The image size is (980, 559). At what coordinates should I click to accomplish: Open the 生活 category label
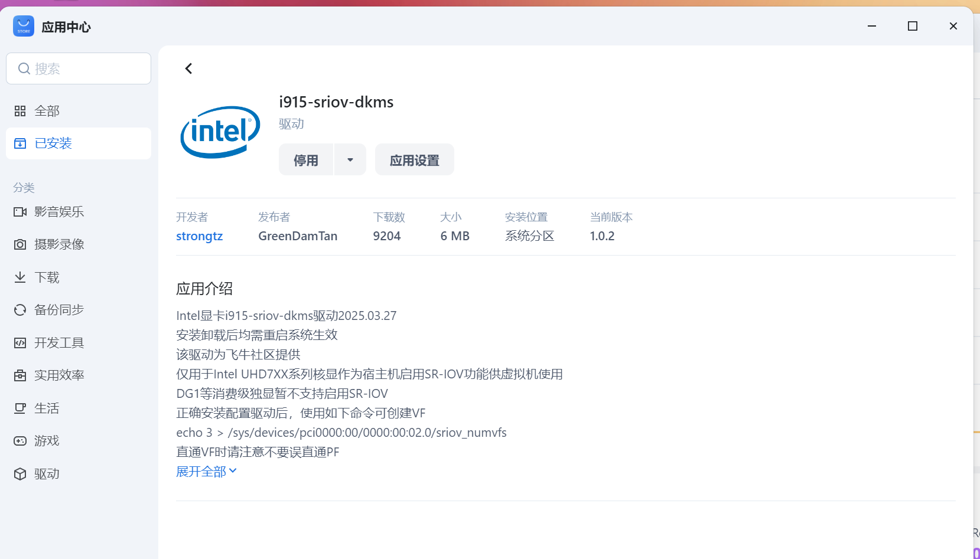click(x=47, y=408)
